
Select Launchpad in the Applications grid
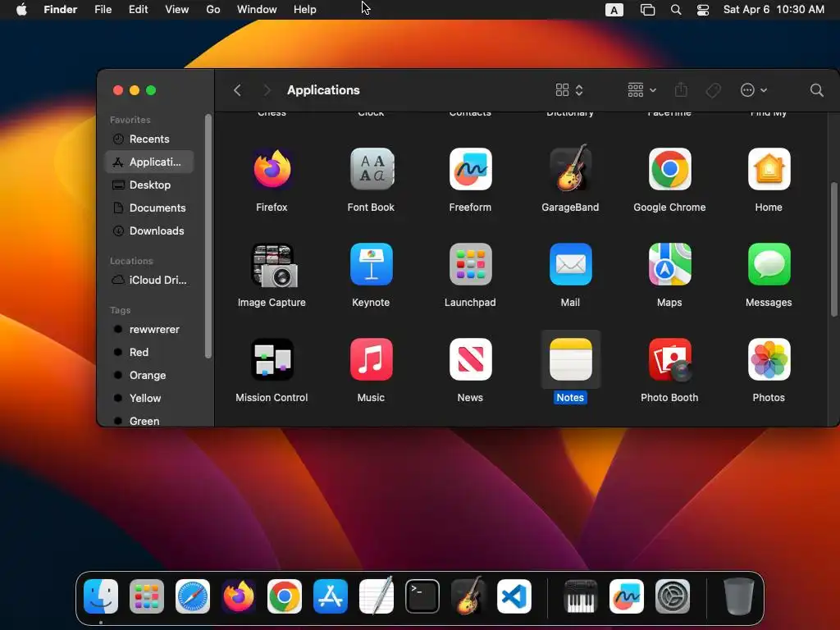[x=470, y=264]
